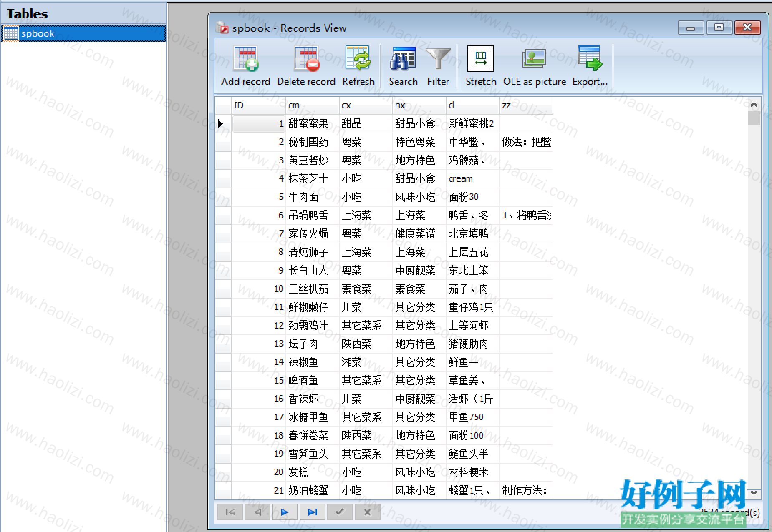Click the cell '香辣虾' in row 16
This screenshot has height=532, width=772.
click(313, 399)
